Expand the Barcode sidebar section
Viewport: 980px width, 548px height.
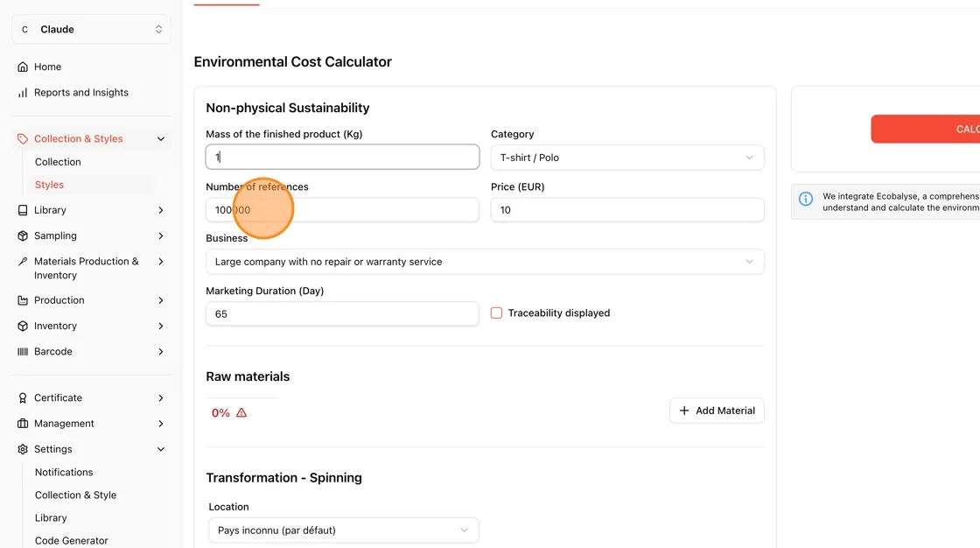tap(161, 352)
